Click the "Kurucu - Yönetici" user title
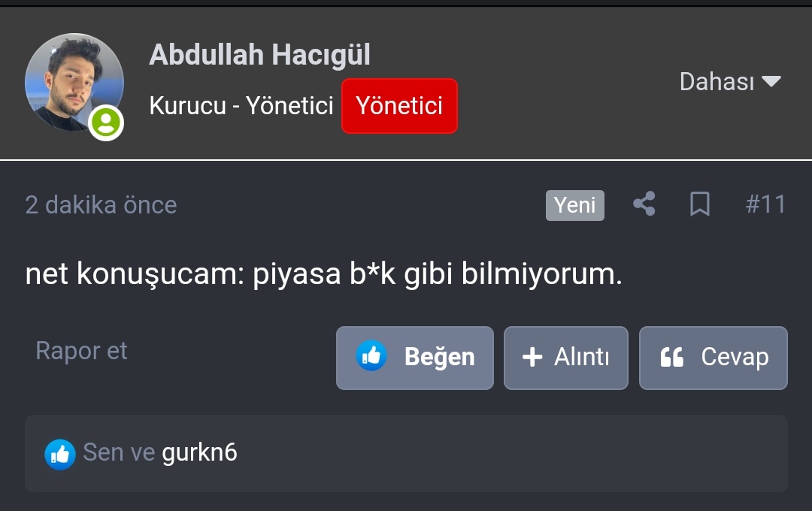 [x=241, y=106]
